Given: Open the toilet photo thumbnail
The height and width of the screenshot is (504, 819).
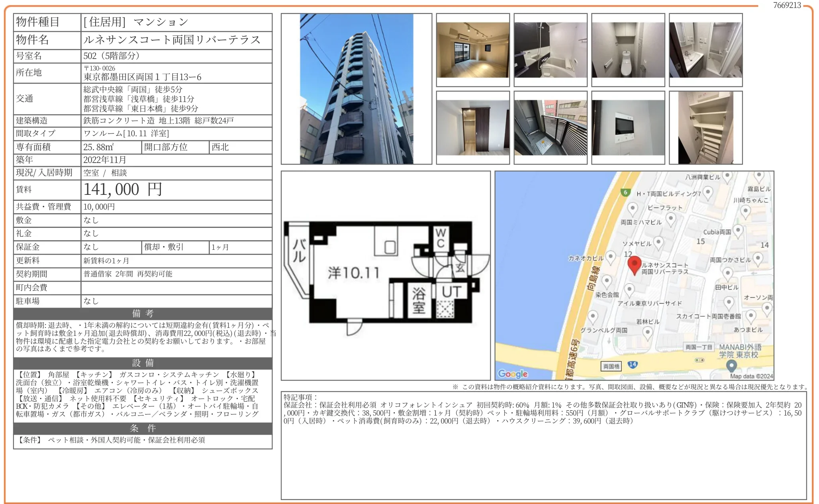Looking at the screenshot, I should [628, 50].
